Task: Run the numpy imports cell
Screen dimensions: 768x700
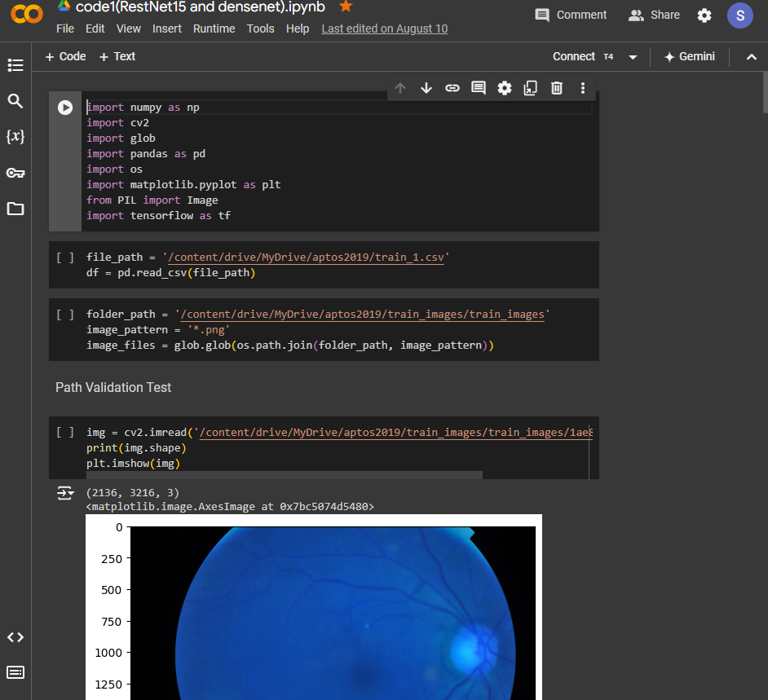Action: [x=65, y=108]
